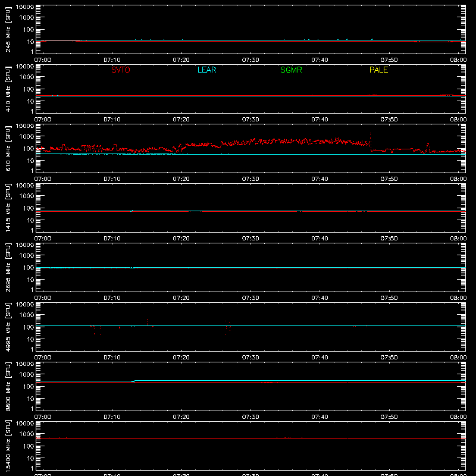Select the 15400 MHz [SFU] axis title
The width and height of the screenshot is (476, 476).
pyautogui.click(x=8, y=446)
